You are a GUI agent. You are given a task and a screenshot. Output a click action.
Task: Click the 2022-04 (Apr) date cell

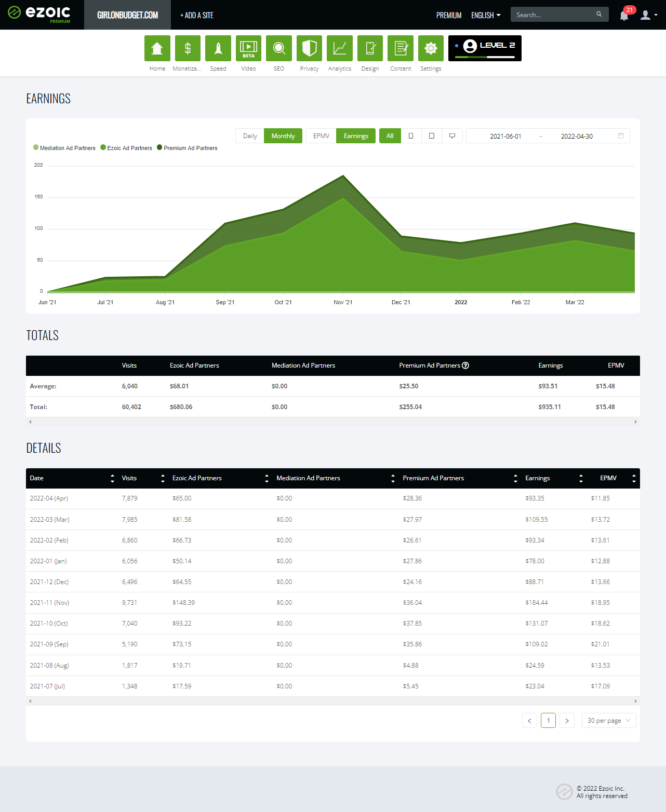click(x=49, y=498)
